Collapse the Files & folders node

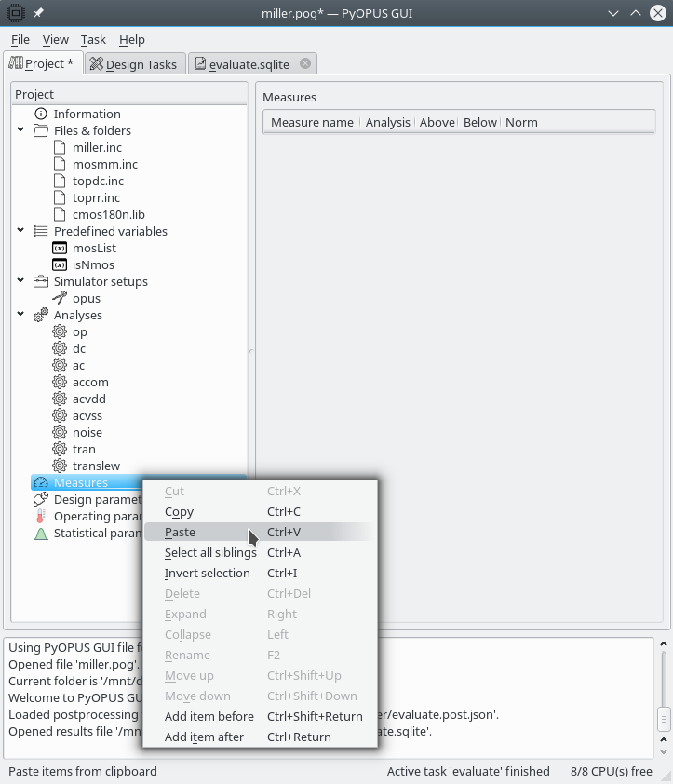click(20, 130)
